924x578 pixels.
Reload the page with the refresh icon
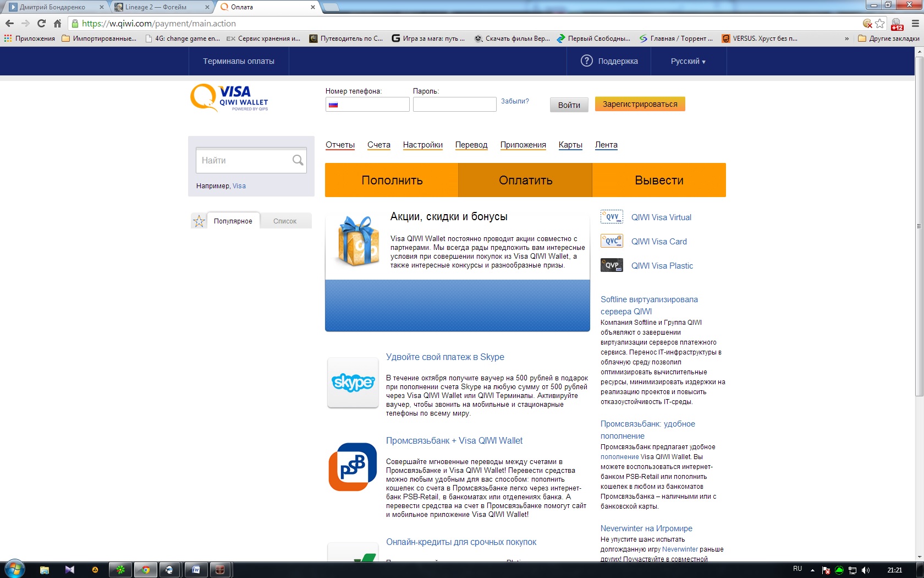pos(41,24)
